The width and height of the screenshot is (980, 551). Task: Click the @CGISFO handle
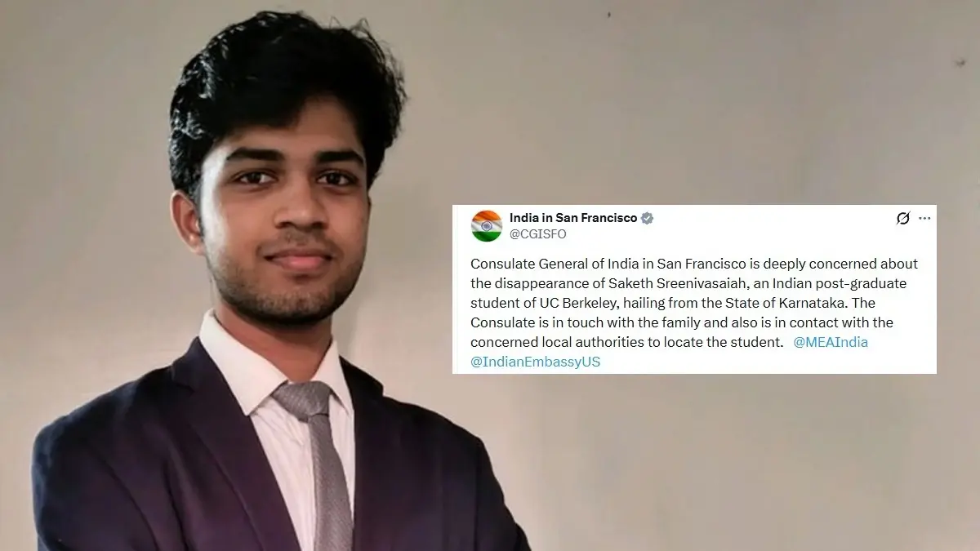point(537,234)
